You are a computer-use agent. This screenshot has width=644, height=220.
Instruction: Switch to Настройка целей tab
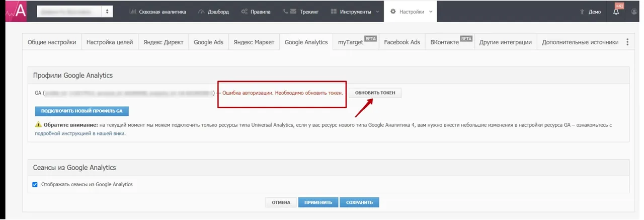click(x=110, y=42)
